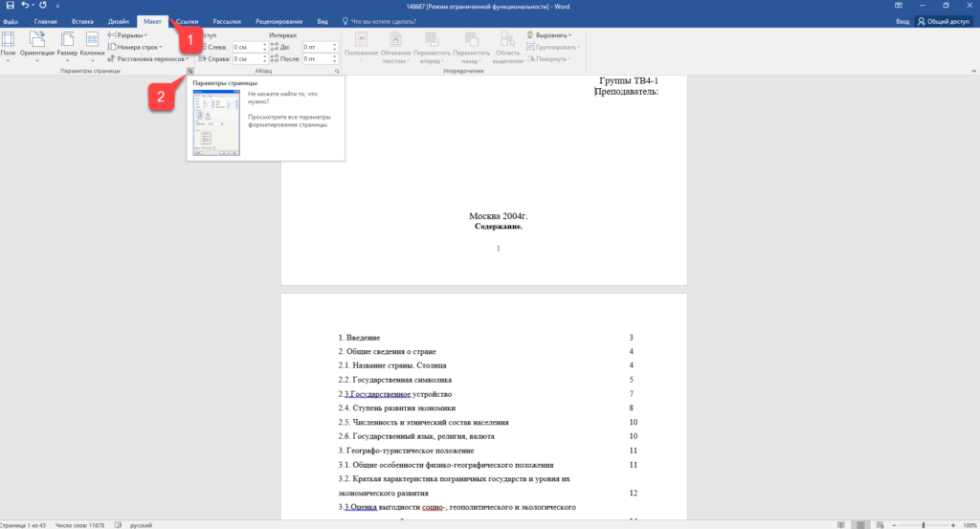The height and width of the screenshot is (529, 980).
Task: Open Параметры страницы dialog launcher
Action: [190, 72]
